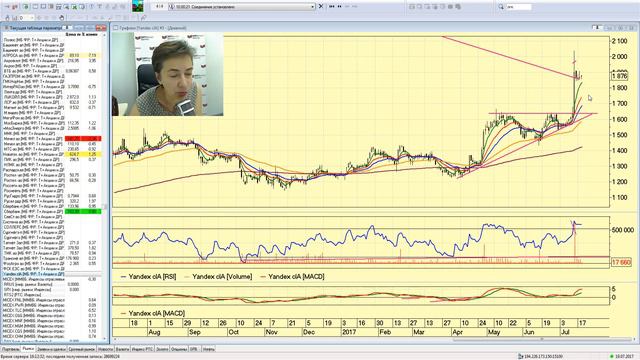The image size is (640, 360).
Task: Open the Срочный рынок tab
Action: [x=82, y=349]
